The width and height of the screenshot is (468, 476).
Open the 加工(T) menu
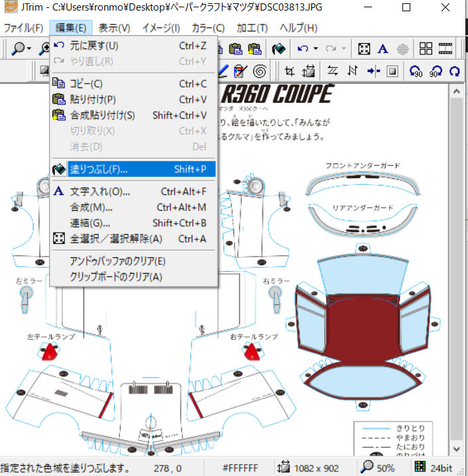(x=252, y=28)
